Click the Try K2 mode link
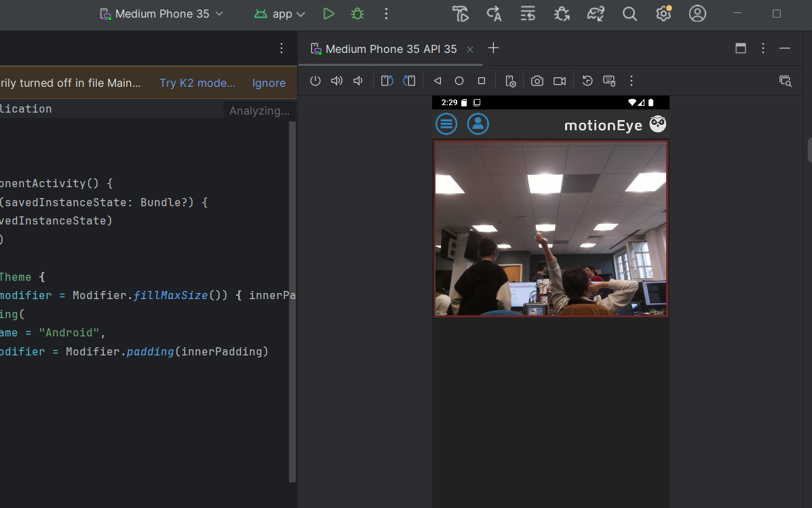The width and height of the screenshot is (812, 508). (x=197, y=83)
